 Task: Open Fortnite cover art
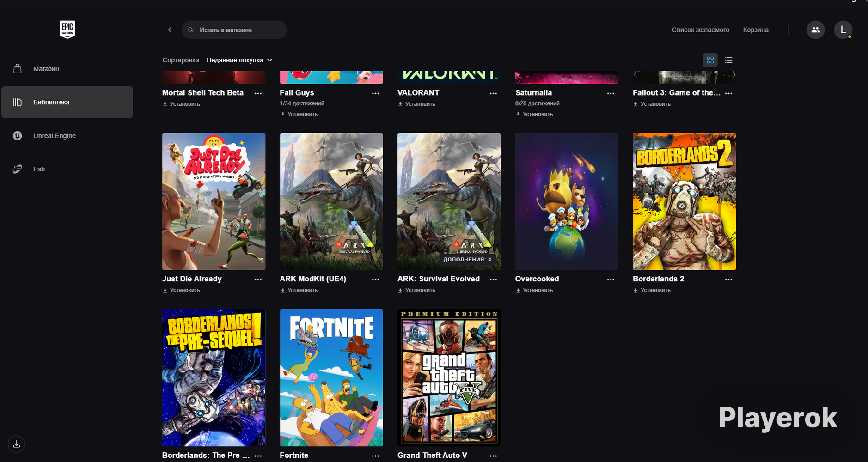click(331, 378)
